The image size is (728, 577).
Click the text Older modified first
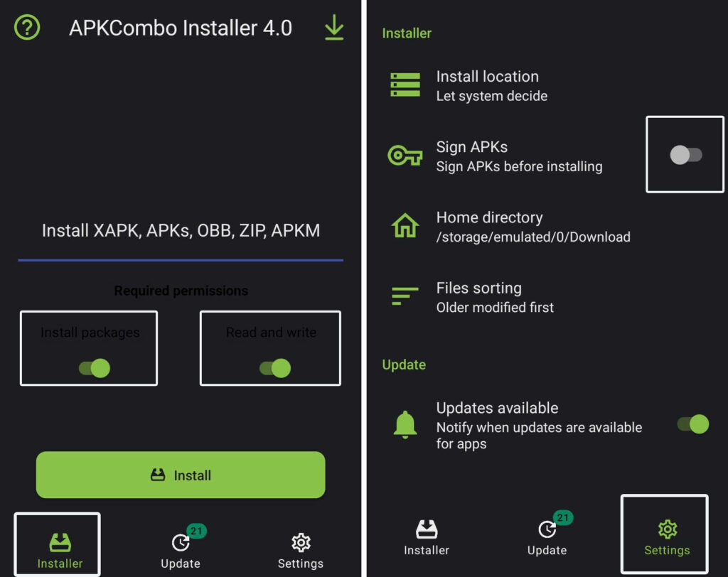coord(495,307)
